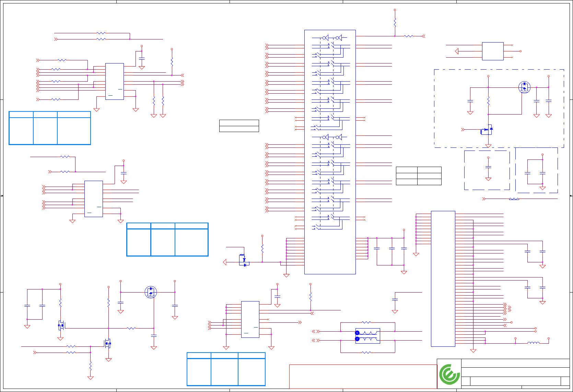Click the inductor symbol beside the title block
The width and height of the screenshot is (573, 392).
(x=533, y=343)
